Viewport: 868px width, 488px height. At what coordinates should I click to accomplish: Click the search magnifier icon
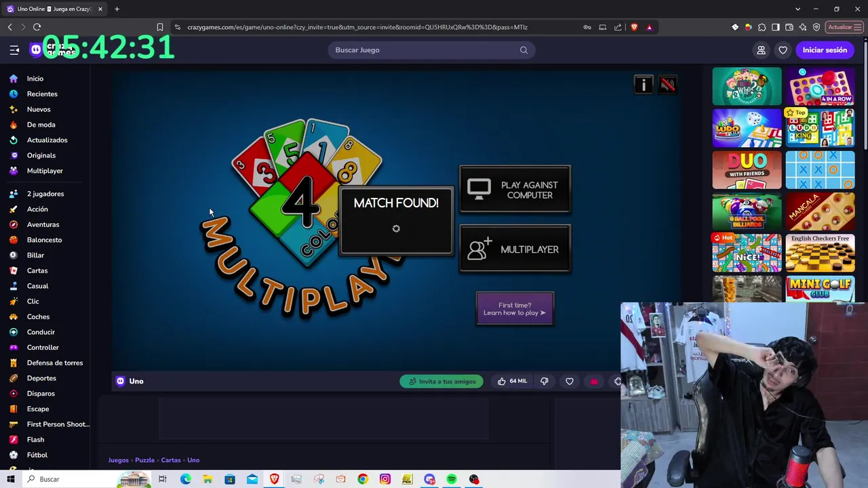click(524, 50)
